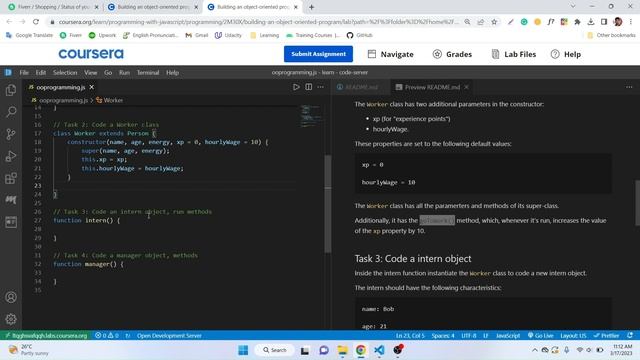This screenshot has height=360, width=640.
Task: Open the Chrome three-dot menu
Action: 631,22
